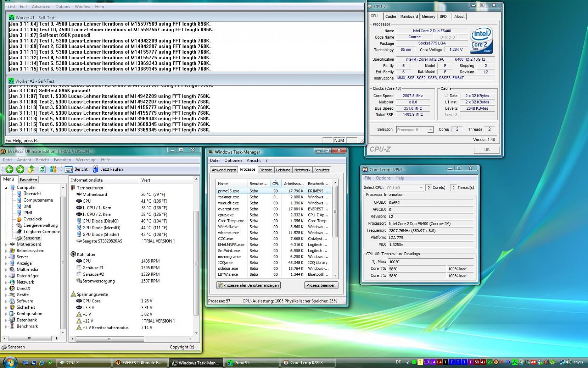The image size is (588, 368).
Task: Click the Prozess beenden button
Action: point(321,285)
